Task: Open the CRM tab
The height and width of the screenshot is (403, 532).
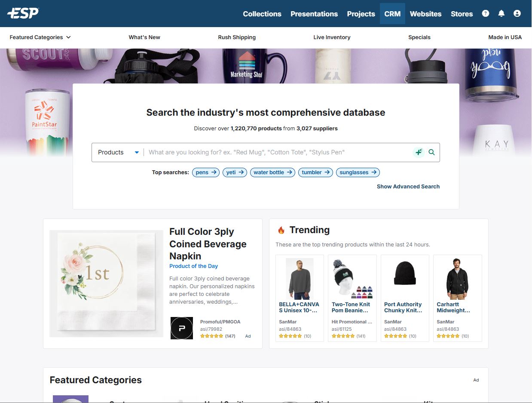Action: point(392,14)
